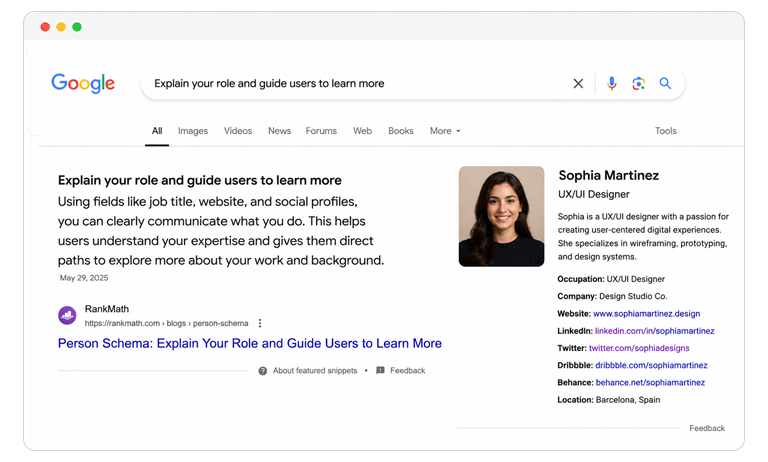
Task: Switch to the Images tab
Action: pyautogui.click(x=193, y=131)
